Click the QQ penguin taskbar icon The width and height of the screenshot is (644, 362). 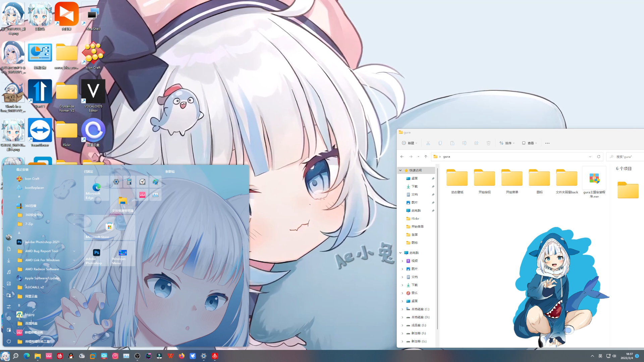pos(71,356)
